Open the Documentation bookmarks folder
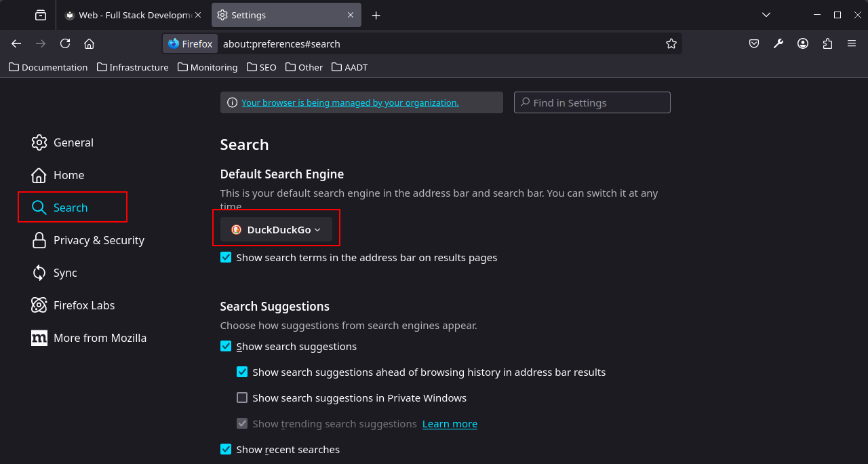Viewport: 868px width, 464px height. tap(48, 67)
